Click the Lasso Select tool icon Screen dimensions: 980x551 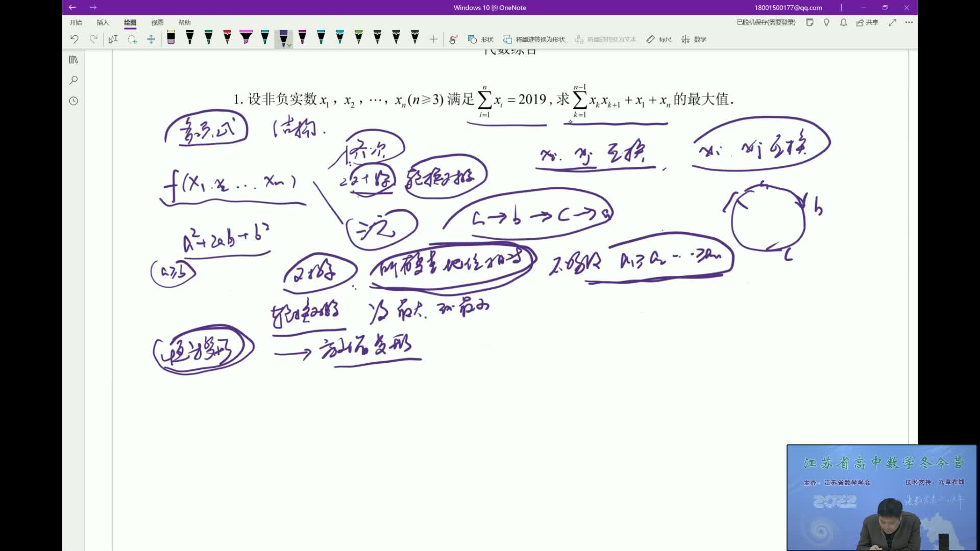point(132,39)
